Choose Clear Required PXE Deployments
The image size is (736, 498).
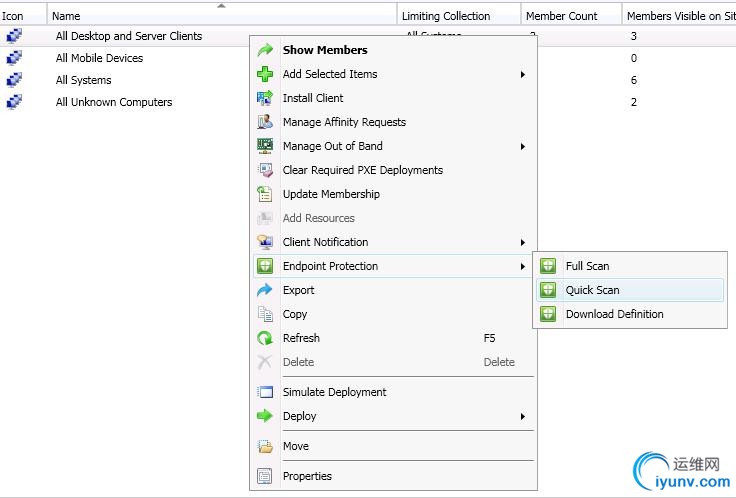pos(362,170)
